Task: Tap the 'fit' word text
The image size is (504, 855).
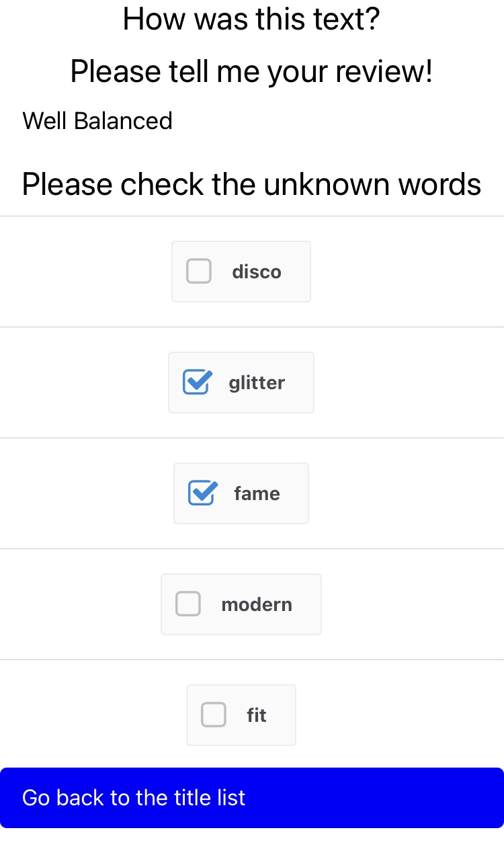Action: 257,715
